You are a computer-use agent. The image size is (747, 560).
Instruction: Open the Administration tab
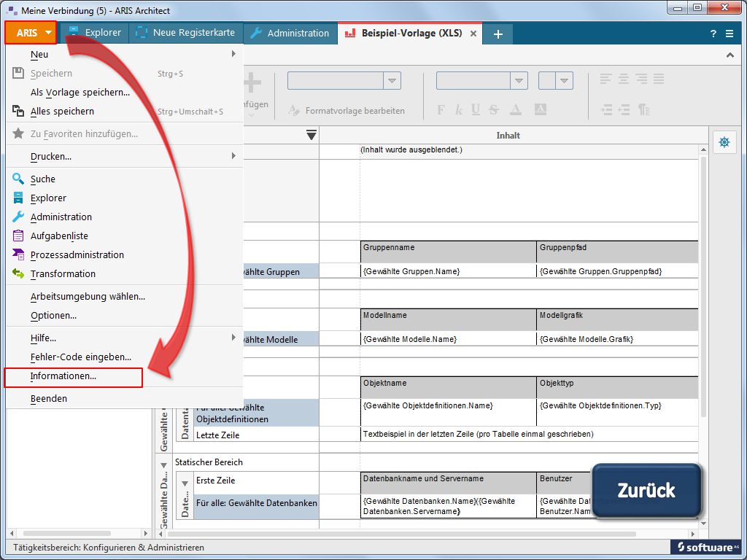point(290,33)
